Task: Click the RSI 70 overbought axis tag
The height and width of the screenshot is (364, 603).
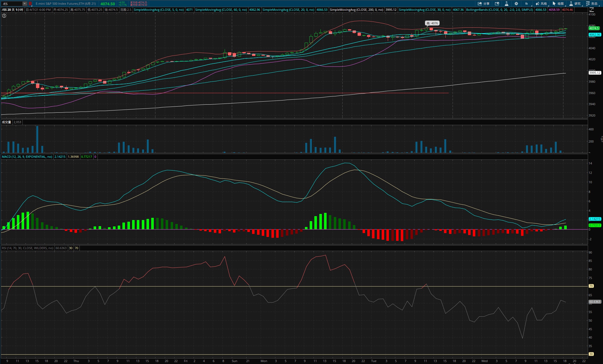Action: coord(591,286)
